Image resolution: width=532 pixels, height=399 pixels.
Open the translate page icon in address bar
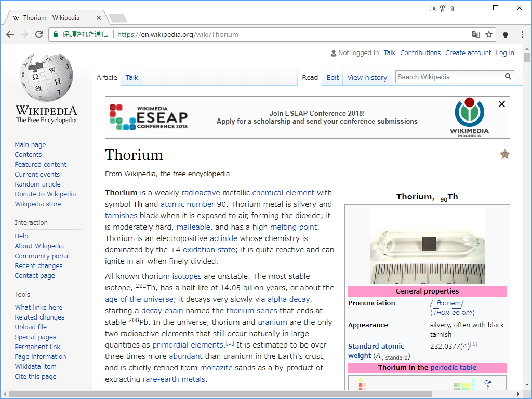pyautogui.click(x=476, y=34)
